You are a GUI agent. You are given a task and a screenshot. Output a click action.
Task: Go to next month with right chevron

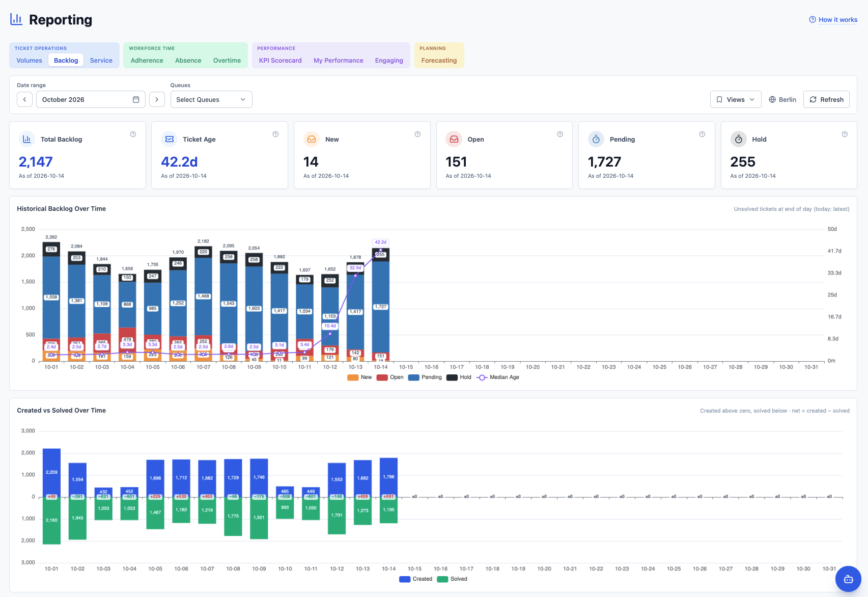click(x=157, y=99)
